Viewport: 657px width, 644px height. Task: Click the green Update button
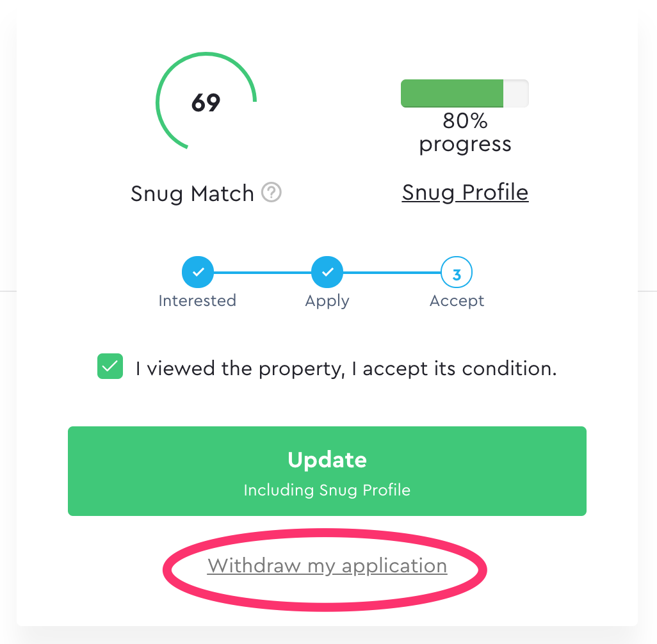coord(327,471)
